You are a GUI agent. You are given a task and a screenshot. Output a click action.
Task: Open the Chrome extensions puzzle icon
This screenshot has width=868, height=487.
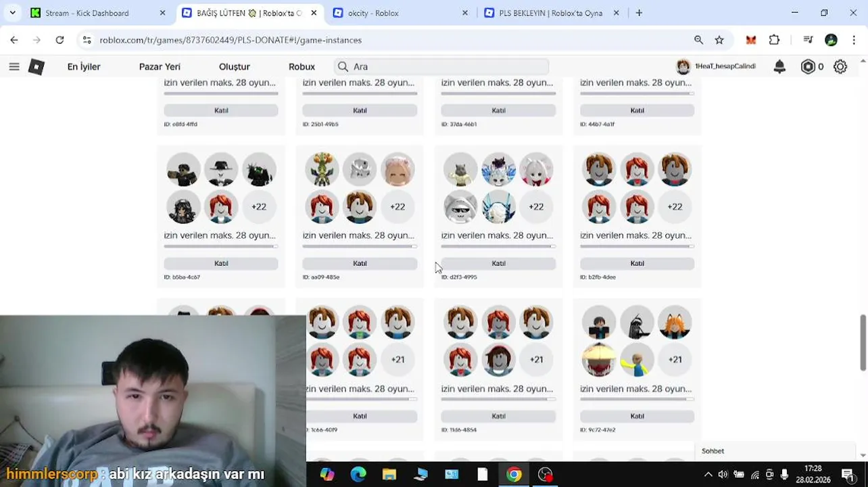775,40
